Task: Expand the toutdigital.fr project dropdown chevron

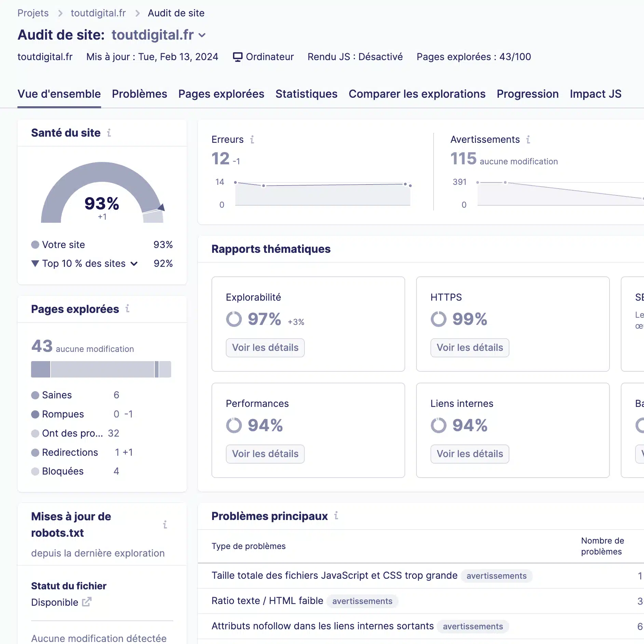Action: 202,35
